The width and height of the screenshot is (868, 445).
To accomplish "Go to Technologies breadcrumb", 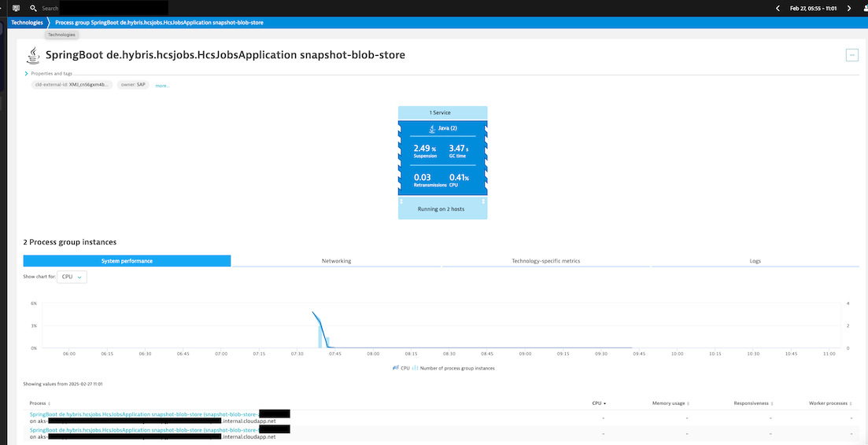I will click(x=27, y=23).
